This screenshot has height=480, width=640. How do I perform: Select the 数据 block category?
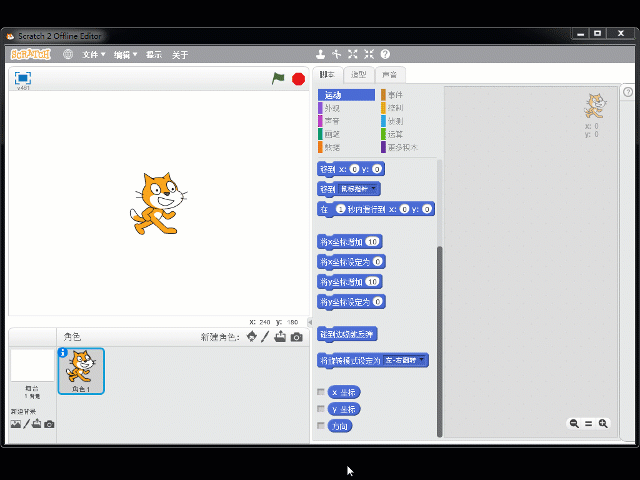point(346,147)
